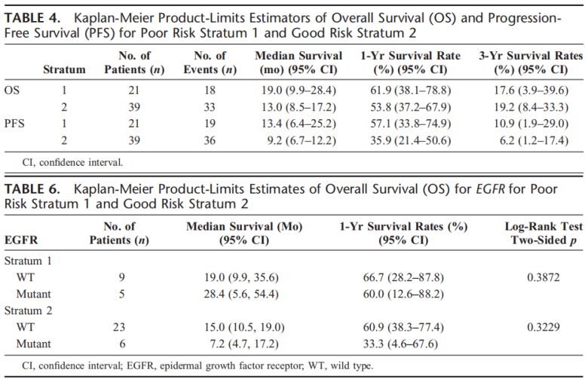Viewport: 588px width, 382px height.
Task: Select the value 35.9 (21.4–50.6)
Action: [x=405, y=139]
